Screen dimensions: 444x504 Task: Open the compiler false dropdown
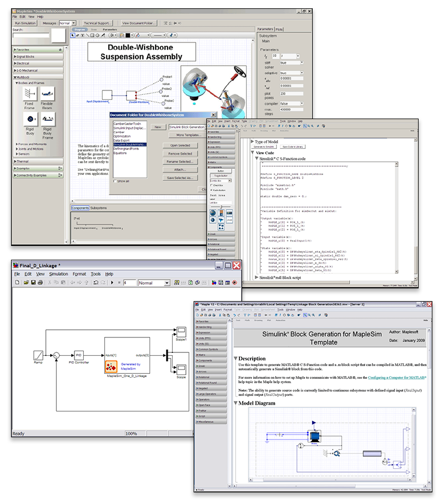coord(291,104)
